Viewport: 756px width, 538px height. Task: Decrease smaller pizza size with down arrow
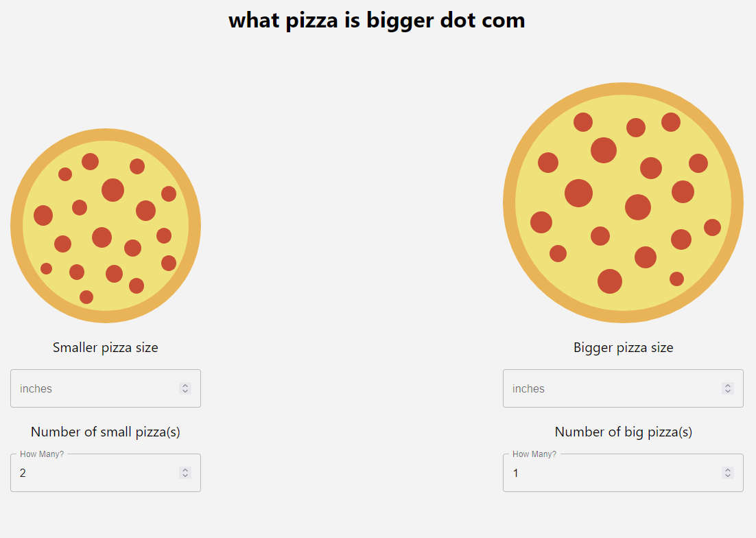click(185, 391)
